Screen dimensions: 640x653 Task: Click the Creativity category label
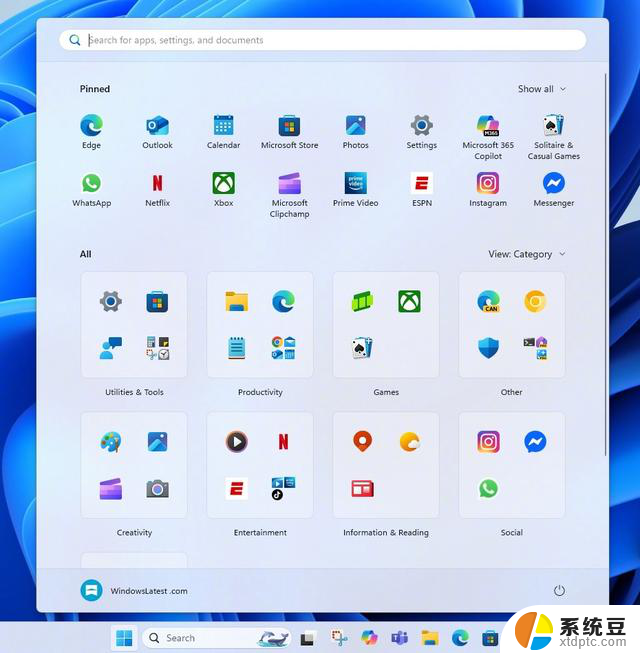[x=134, y=532]
